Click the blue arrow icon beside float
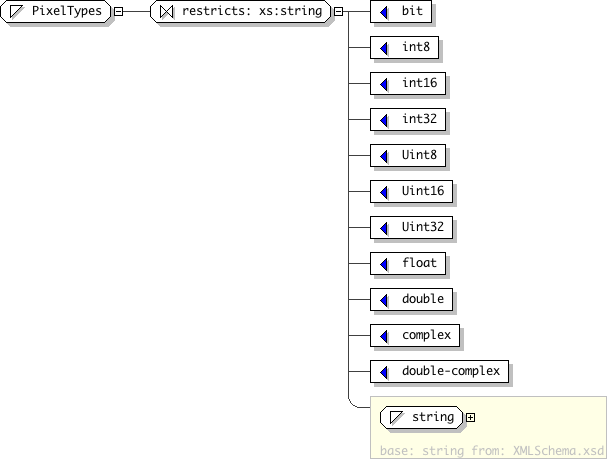Viewport: 608px width, 460px height. pyautogui.click(x=384, y=265)
